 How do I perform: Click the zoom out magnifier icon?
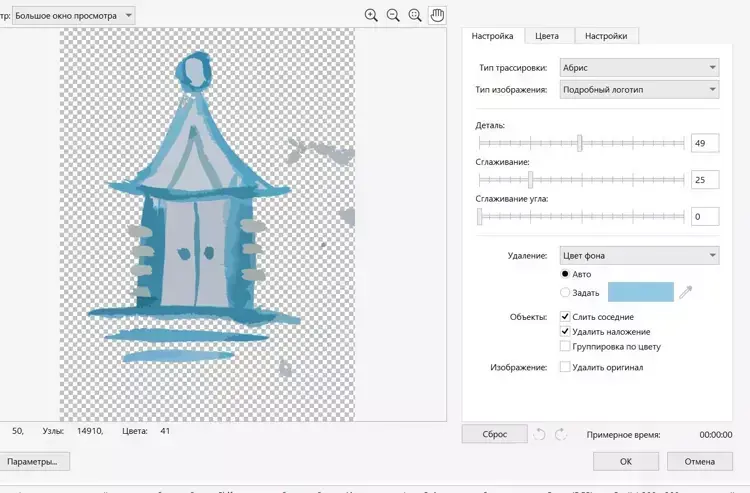pyautogui.click(x=393, y=15)
